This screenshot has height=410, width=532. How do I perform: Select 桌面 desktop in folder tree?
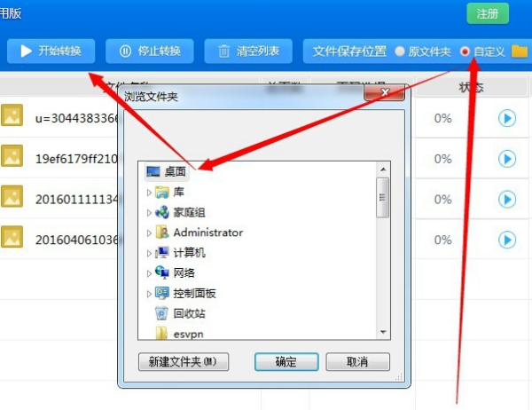(167, 171)
